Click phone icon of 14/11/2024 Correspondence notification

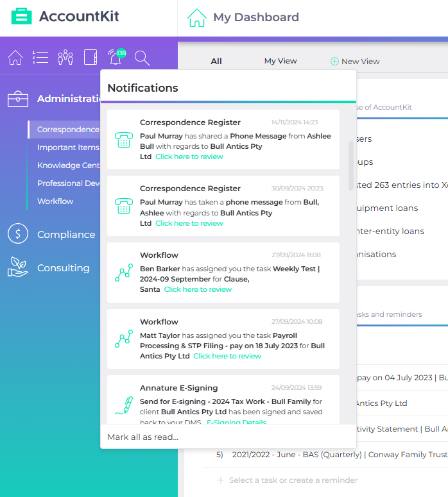click(124, 140)
